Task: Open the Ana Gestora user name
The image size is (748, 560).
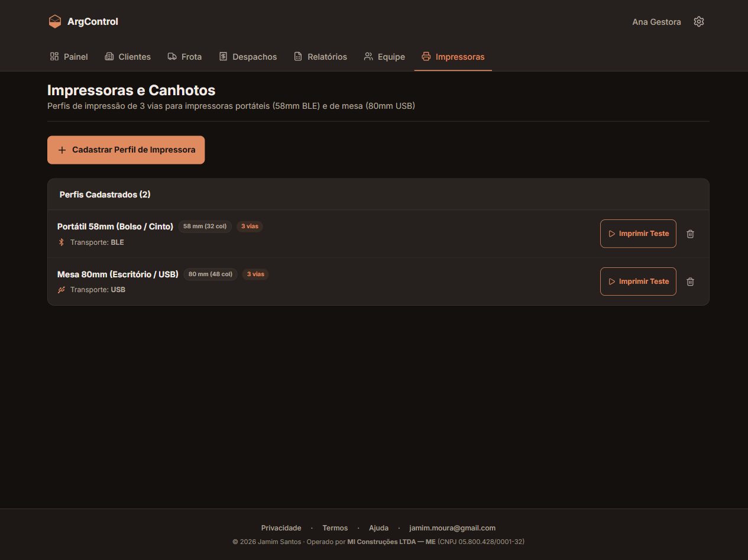Action: (x=656, y=22)
